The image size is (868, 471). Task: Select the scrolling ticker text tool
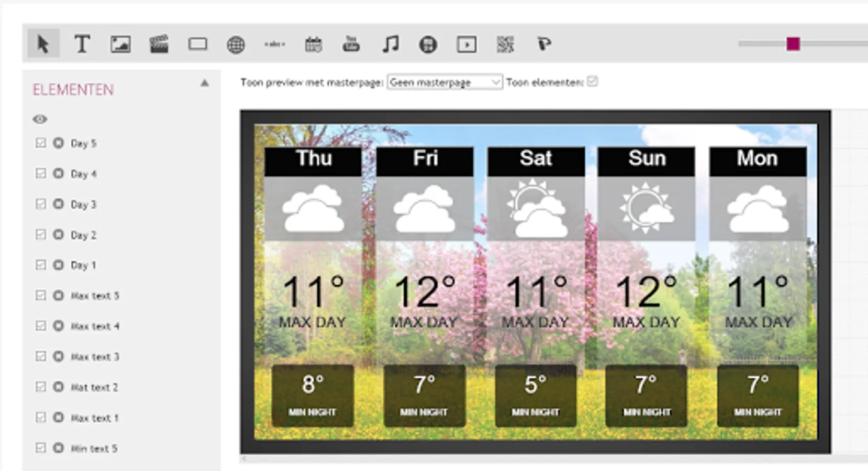(274, 44)
